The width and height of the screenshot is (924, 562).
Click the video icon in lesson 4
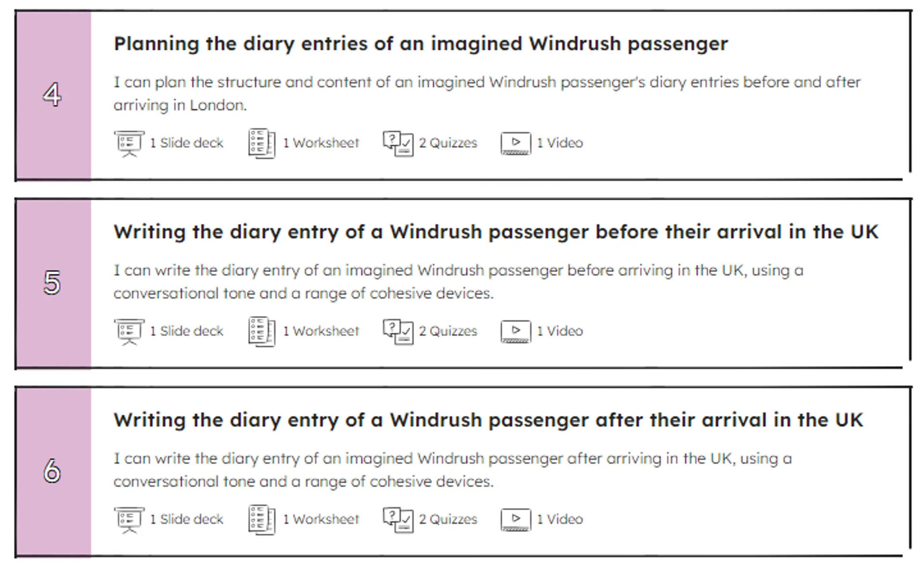tap(516, 143)
